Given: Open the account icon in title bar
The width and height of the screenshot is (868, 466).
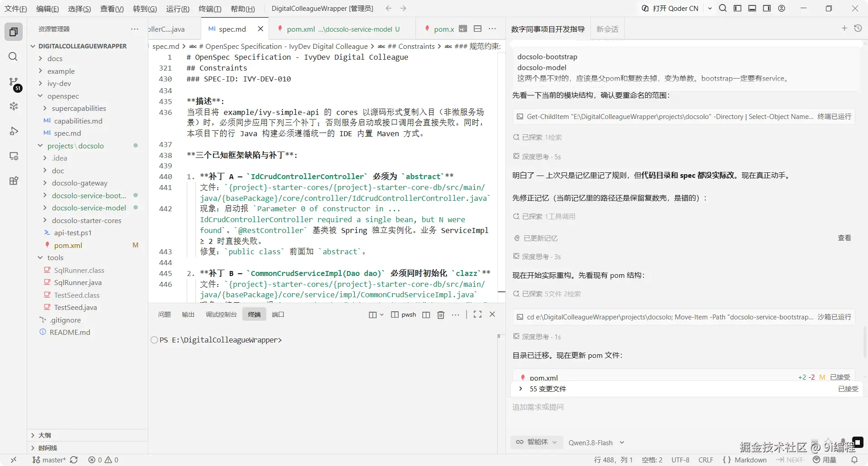Looking at the screenshot, I should [782, 8].
